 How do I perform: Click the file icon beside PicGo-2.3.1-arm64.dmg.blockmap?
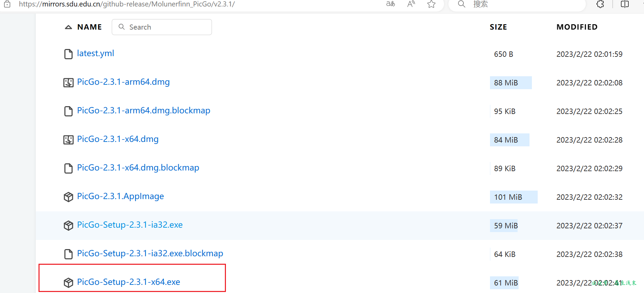[x=68, y=111]
